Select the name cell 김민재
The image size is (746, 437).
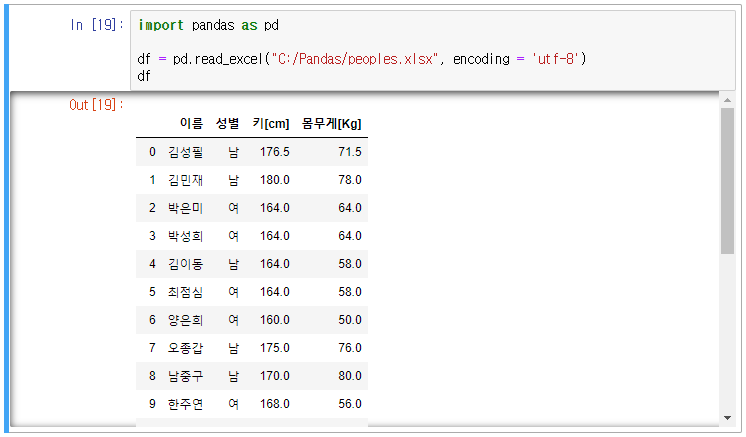tap(186, 180)
